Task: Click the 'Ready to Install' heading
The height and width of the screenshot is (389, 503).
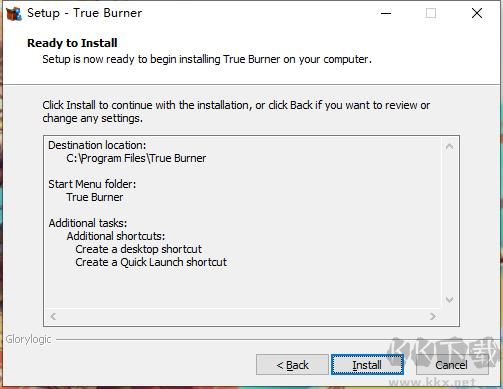Action: (72, 43)
